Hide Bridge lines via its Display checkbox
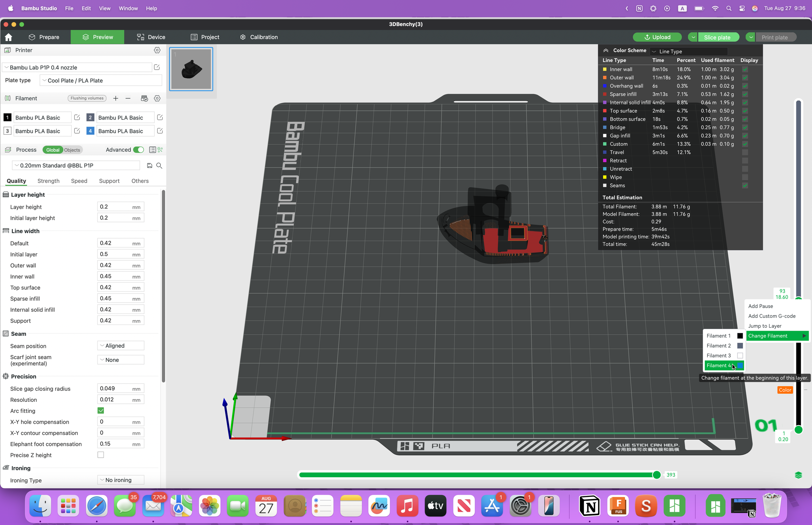812x525 pixels. click(745, 128)
